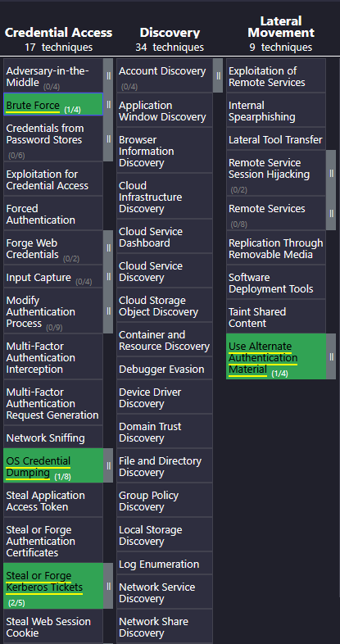Select the OS Credential Dumping technique
Viewport: 340px width, 644px height.
pos(53,465)
